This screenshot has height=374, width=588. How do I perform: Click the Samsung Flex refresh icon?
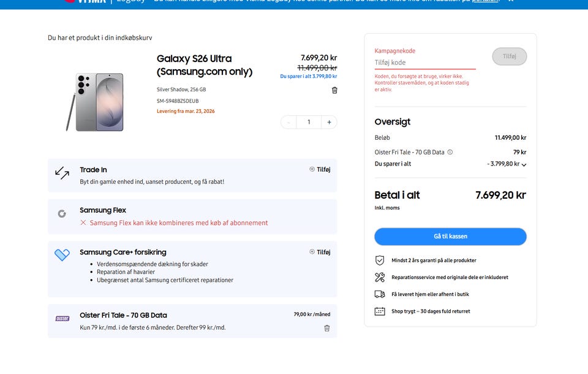point(62,213)
